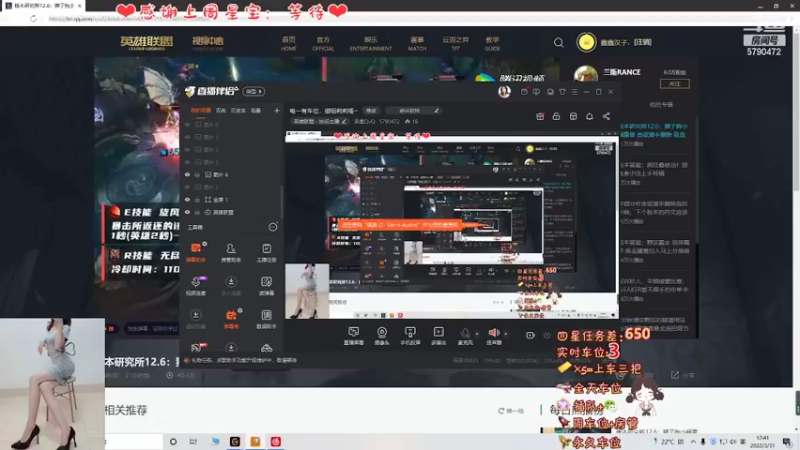Open the 娱乐 ENTERTAINMENT menu

pos(371,43)
